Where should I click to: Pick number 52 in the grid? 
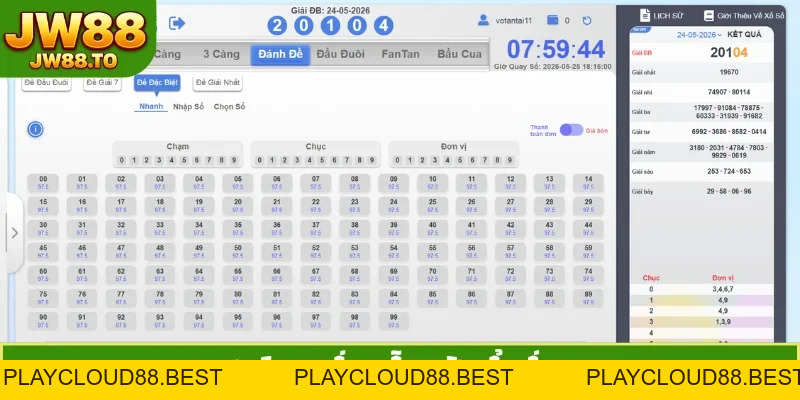click(x=316, y=252)
